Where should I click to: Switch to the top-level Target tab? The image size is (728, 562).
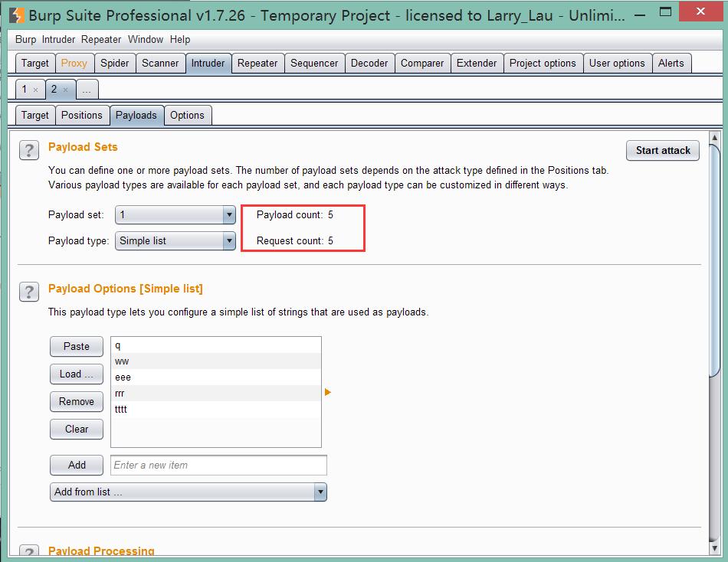point(34,63)
